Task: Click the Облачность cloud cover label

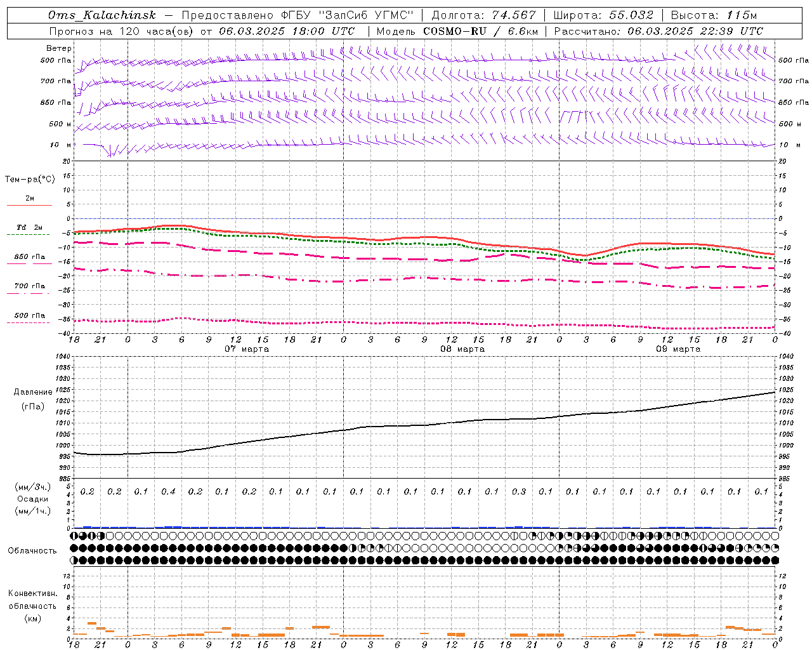Action: 32,551
